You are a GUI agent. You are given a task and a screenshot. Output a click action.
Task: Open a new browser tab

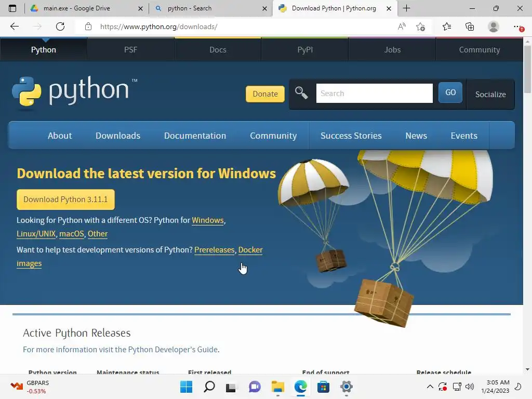pos(406,8)
